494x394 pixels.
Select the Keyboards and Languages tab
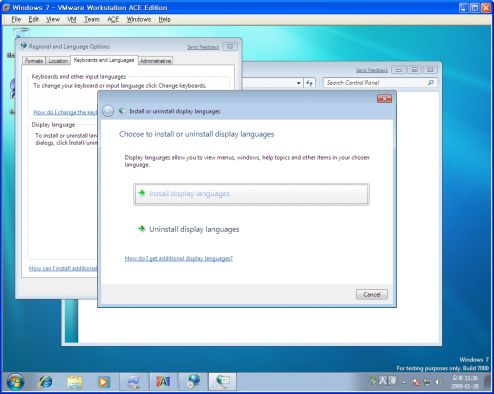click(x=104, y=60)
